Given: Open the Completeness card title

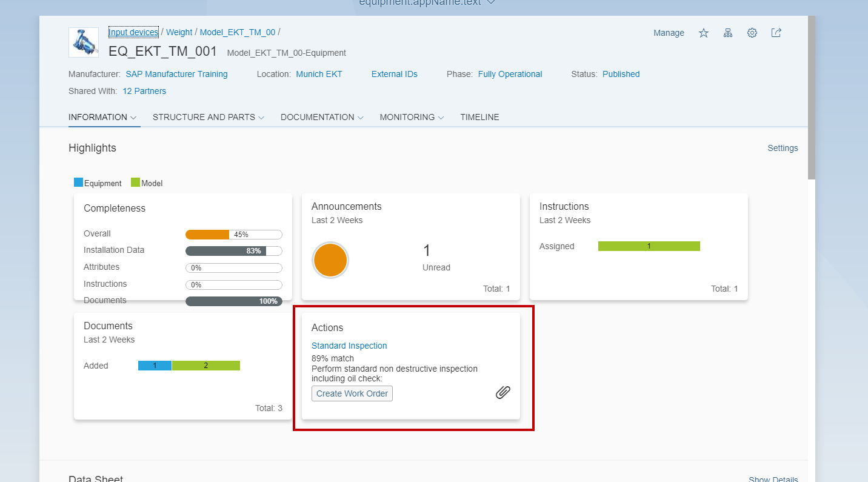Looking at the screenshot, I should 115,208.
